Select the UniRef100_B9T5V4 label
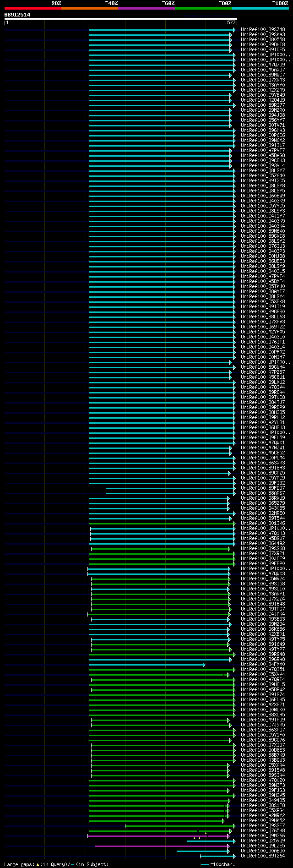The width and height of the screenshot is (293, 868). pyautogui.click(x=263, y=519)
